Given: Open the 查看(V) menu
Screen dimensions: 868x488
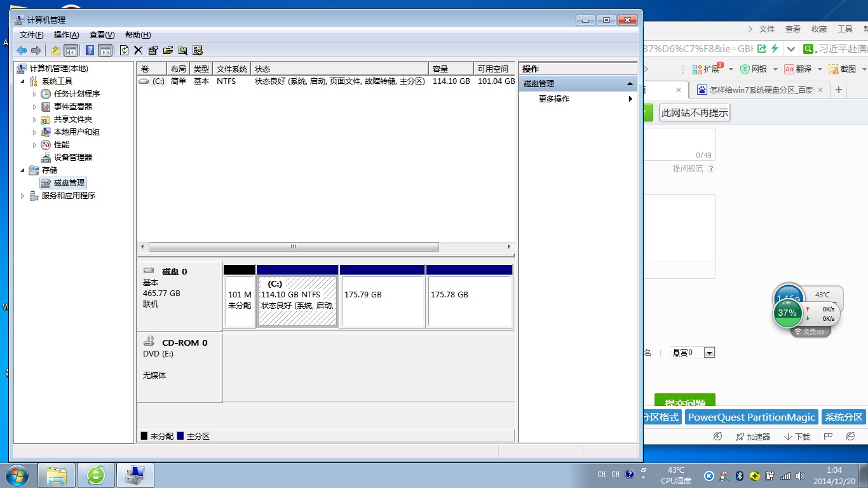Looking at the screenshot, I should (x=102, y=35).
